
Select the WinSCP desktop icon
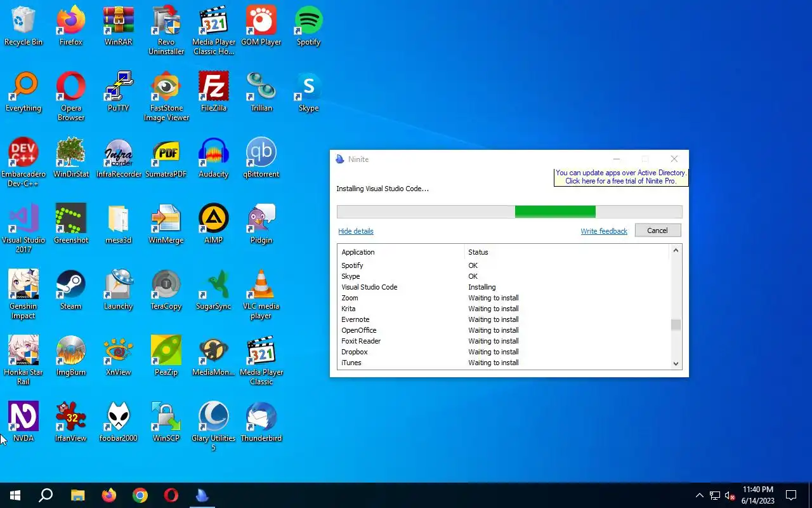166,423
